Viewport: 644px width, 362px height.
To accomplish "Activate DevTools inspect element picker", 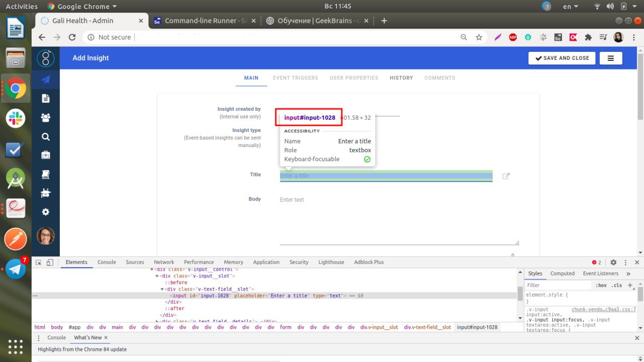I will [x=39, y=262].
